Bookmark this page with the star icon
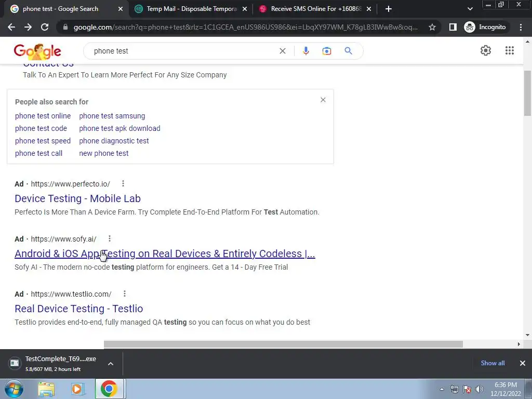This screenshot has width=532, height=399. point(432,27)
